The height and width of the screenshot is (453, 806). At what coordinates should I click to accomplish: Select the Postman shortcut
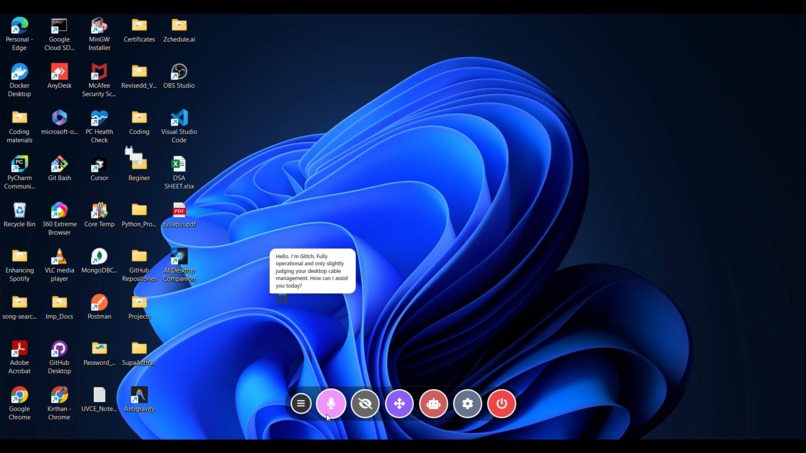pos(99,307)
